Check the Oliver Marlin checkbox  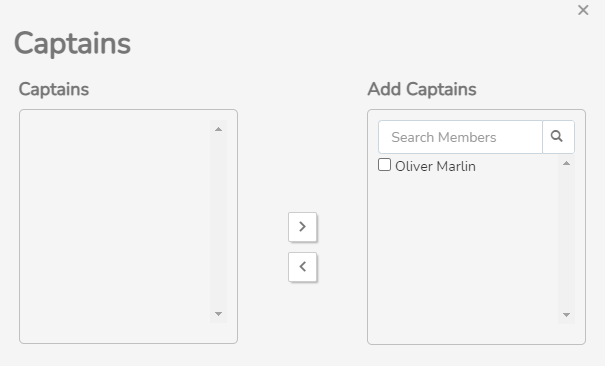click(x=384, y=165)
